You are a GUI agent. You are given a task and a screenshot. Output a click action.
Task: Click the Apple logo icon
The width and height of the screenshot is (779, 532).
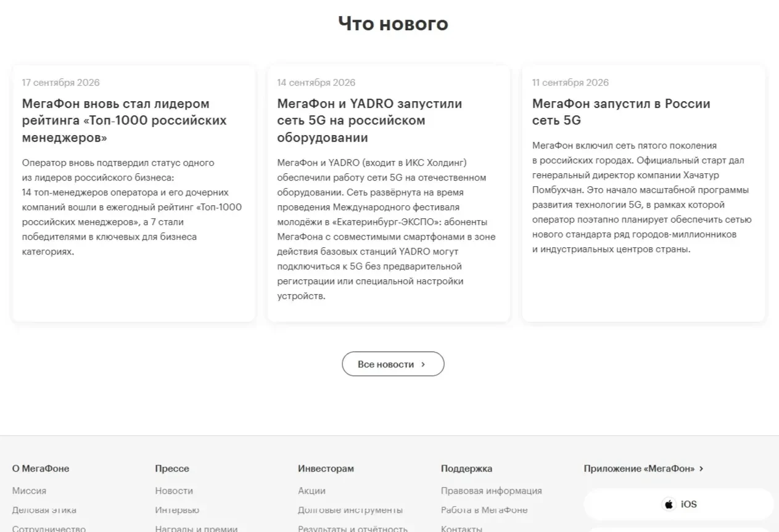(x=669, y=504)
